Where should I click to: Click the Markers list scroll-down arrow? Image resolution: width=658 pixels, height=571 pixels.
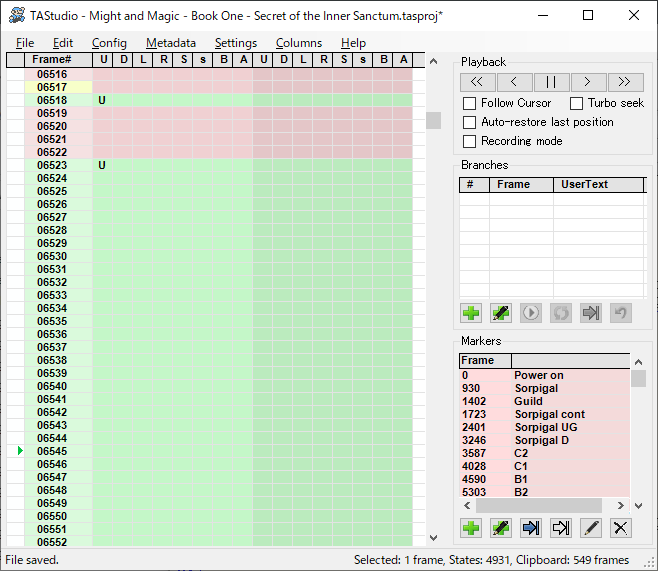(x=638, y=506)
